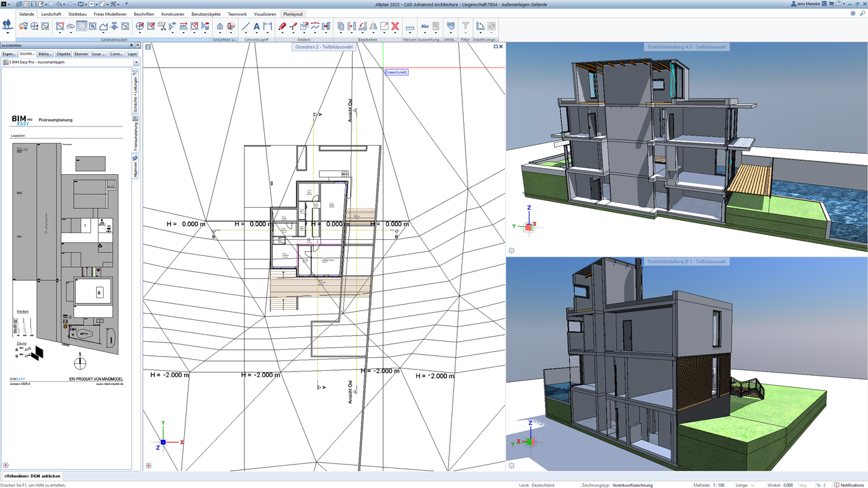Switch to the Eigen... palette tab
Image resolution: width=868 pixels, height=488 pixels.
click(9, 54)
